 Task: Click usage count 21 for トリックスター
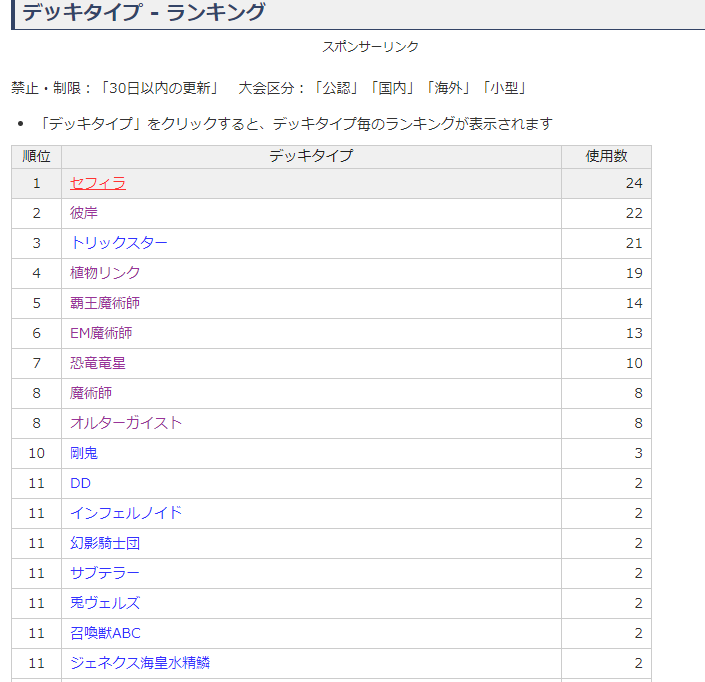click(x=634, y=243)
